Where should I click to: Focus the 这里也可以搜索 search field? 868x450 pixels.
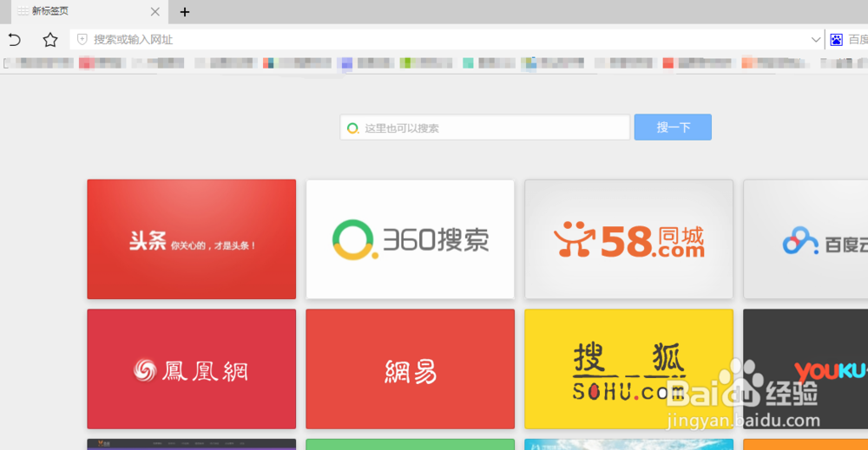[485, 127]
